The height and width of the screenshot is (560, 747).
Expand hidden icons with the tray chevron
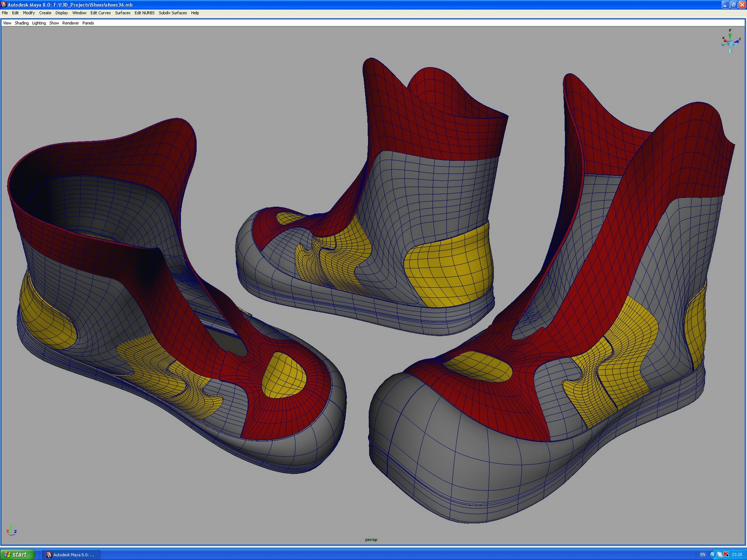[713, 554]
